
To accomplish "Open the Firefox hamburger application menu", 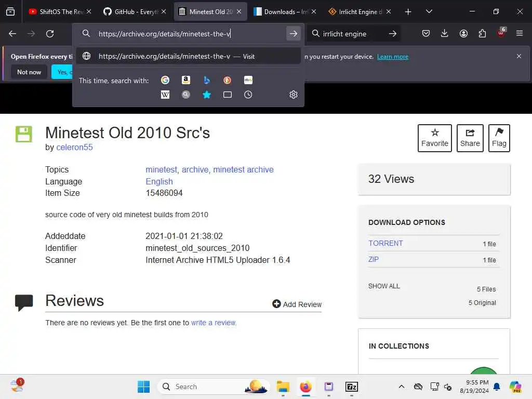I will (x=520, y=33).
